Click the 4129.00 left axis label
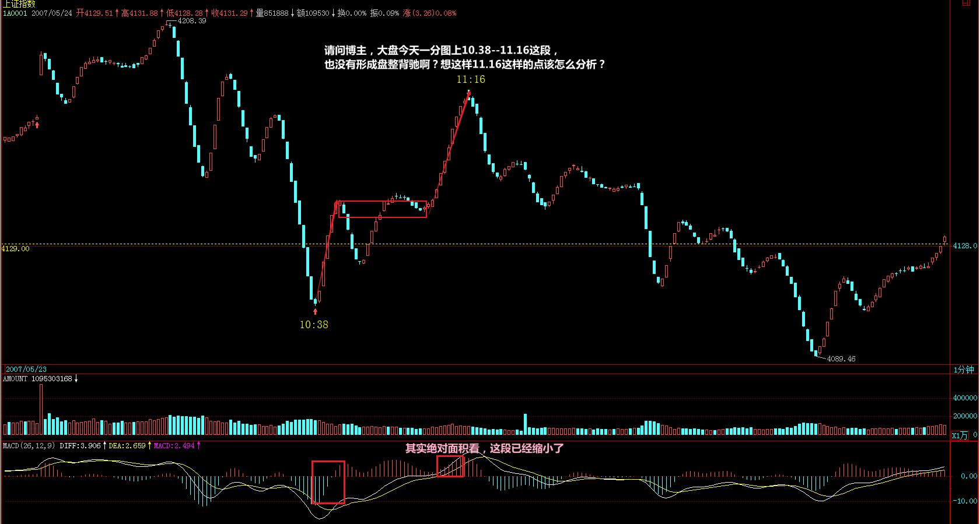 coord(15,248)
